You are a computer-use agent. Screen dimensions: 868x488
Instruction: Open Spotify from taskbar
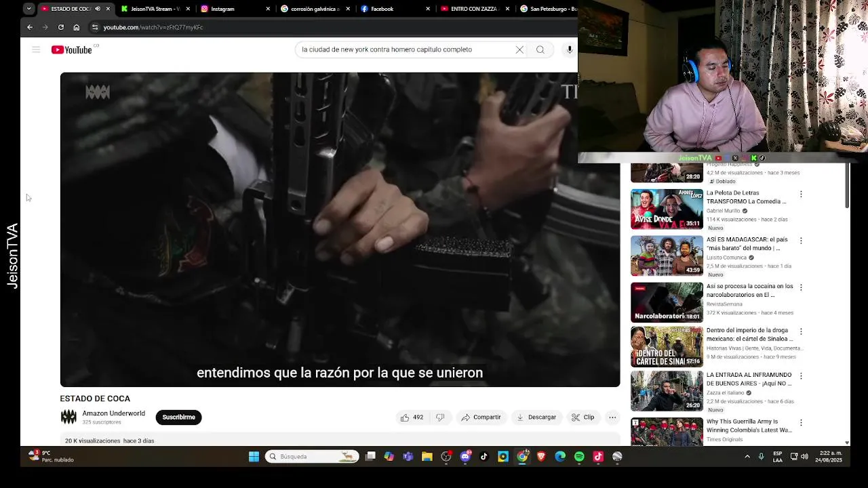pos(579,457)
